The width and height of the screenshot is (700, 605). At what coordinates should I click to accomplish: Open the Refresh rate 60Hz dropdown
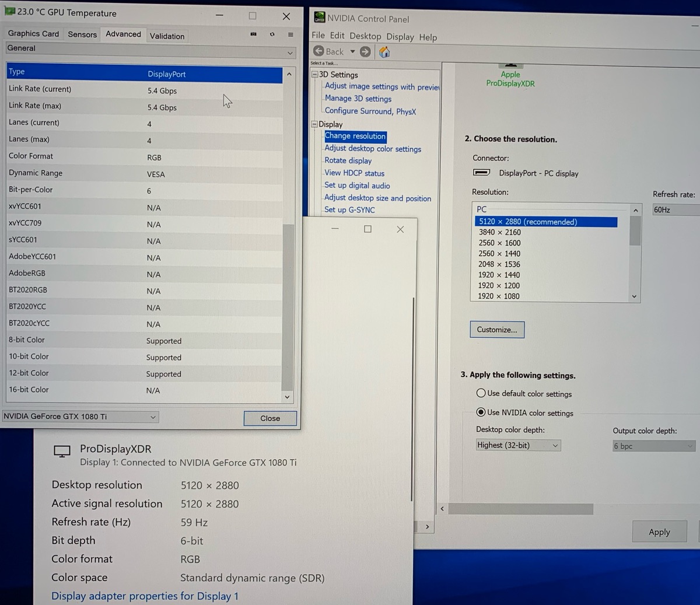675,210
